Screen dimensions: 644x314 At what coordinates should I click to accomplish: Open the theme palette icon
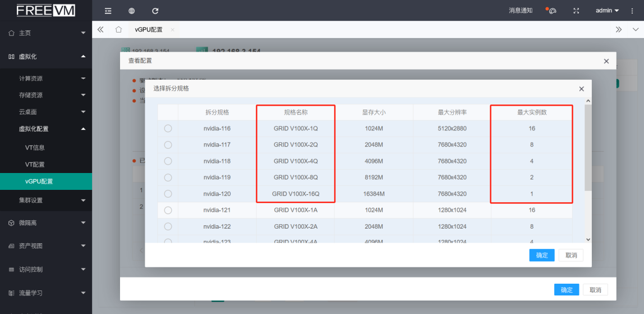553,11
